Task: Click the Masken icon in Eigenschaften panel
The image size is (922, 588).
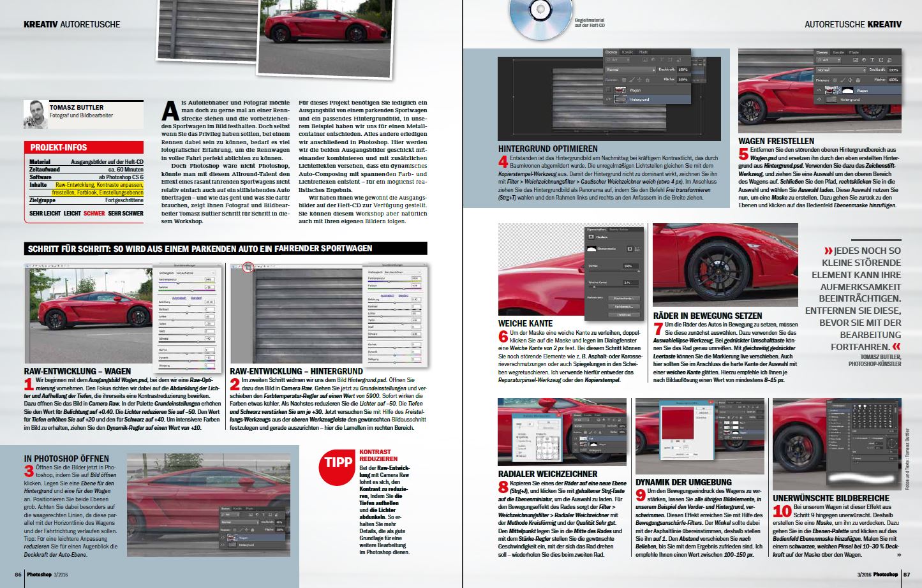Action: 591,237
